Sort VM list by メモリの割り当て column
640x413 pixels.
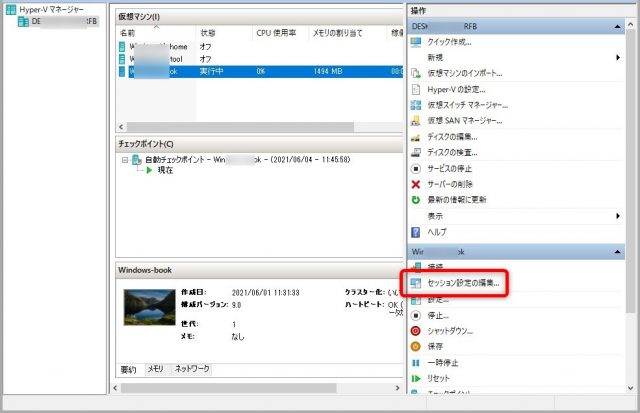347,33
